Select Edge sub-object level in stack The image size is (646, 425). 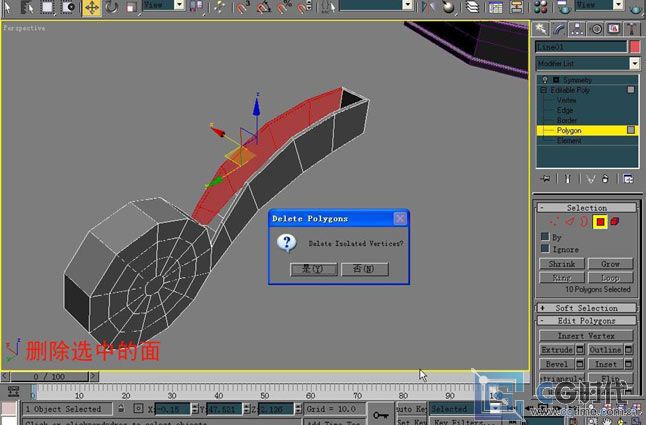(565, 110)
